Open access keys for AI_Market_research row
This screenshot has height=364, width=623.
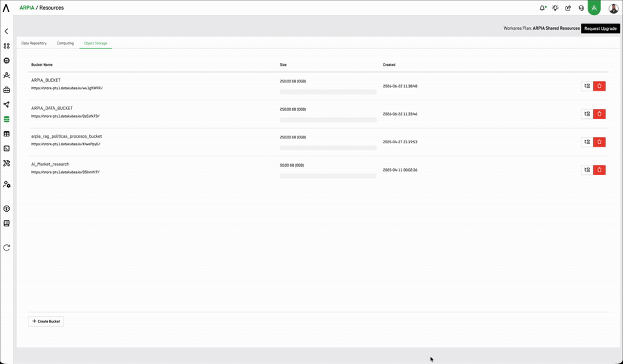[587, 170]
